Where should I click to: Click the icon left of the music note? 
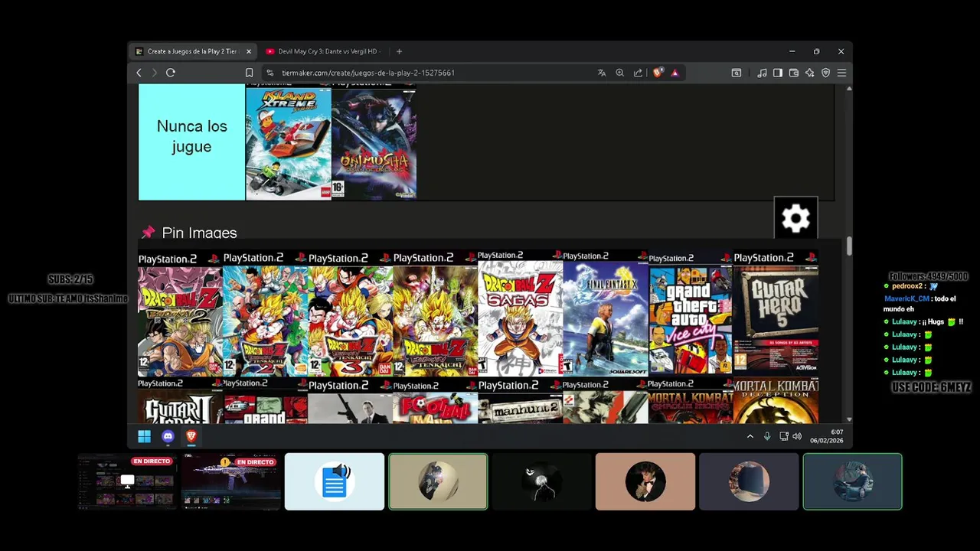[737, 73]
